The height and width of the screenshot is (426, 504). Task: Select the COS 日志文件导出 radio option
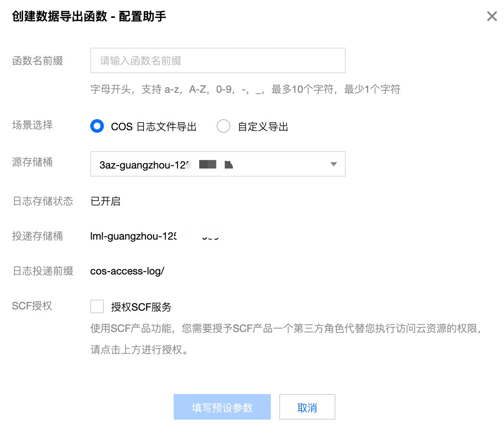(97, 126)
